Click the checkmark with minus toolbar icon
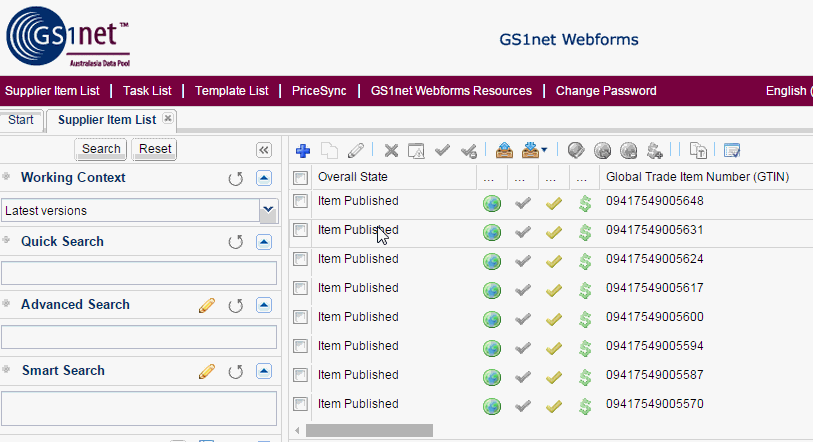This screenshot has height=442, width=813. tap(469, 151)
